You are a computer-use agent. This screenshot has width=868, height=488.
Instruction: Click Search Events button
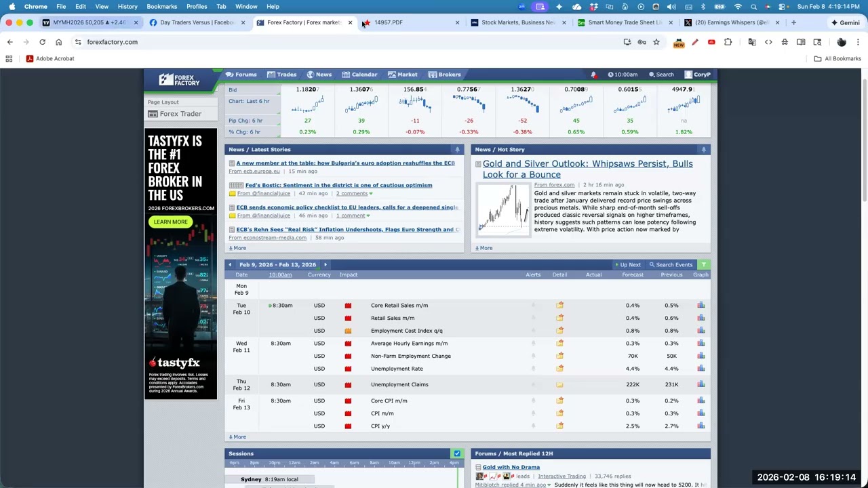(671, 265)
